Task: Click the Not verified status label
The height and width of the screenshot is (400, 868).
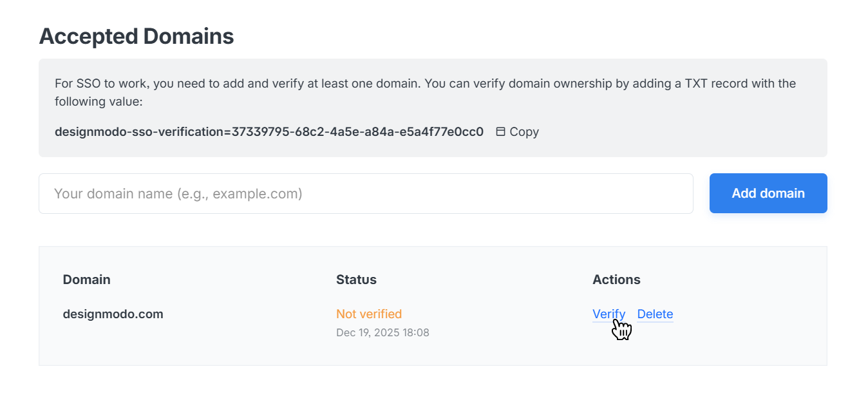Action: pyautogui.click(x=369, y=314)
